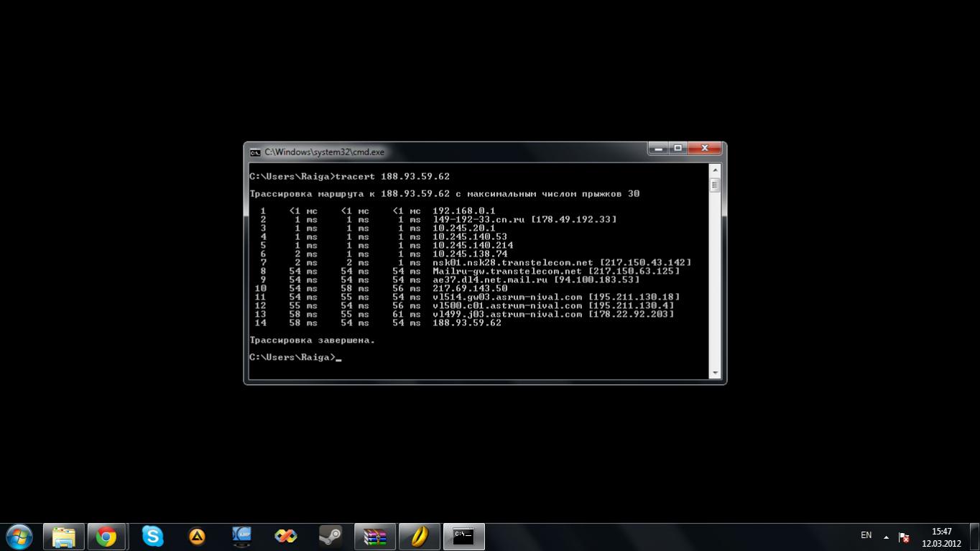Open Windows Explorer from the taskbar
The width and height of the screenshot is (980, 551).
63,537
